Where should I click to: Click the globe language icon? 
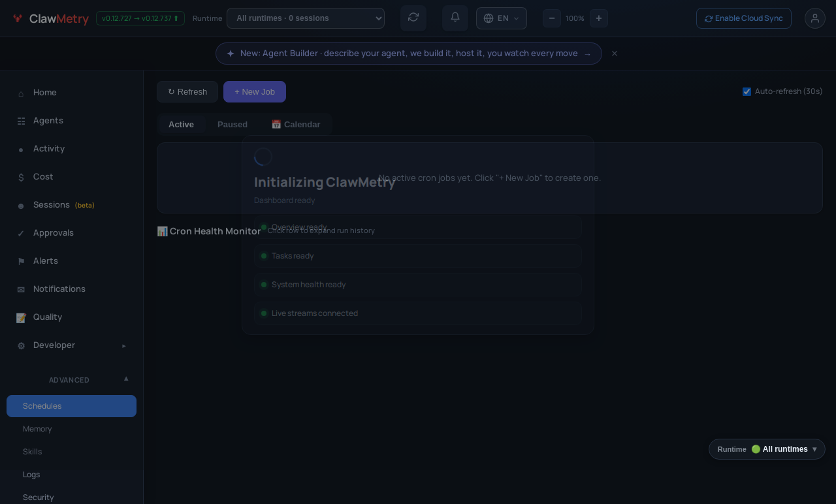pyautogui.click(x=489, y=18)
